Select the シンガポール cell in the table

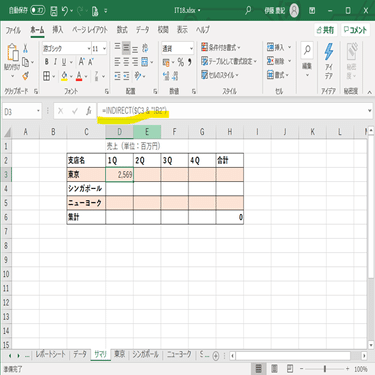click(86, 189)
